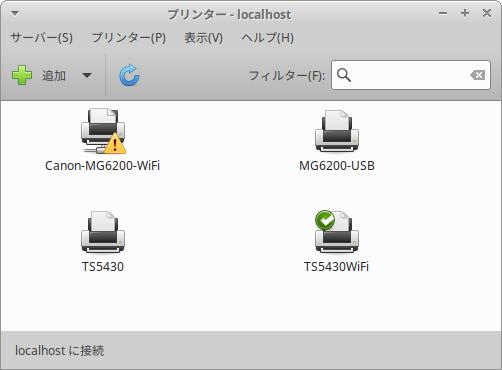Click the Canon-MG6200-WiFi label text
This screenshot has height=370, width=502.
(102, 166)
